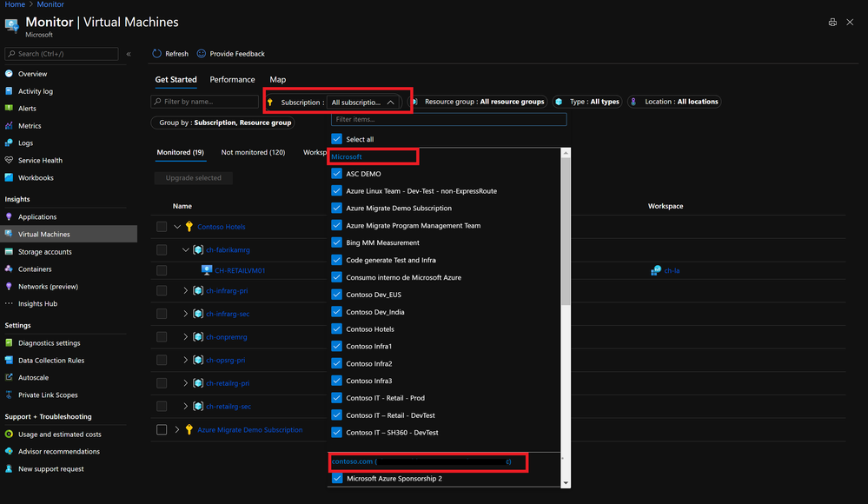This screenshot has width=868, height=504.
Task: Open Networks (preview) in sidebar
Action: (x=48, y=287)
